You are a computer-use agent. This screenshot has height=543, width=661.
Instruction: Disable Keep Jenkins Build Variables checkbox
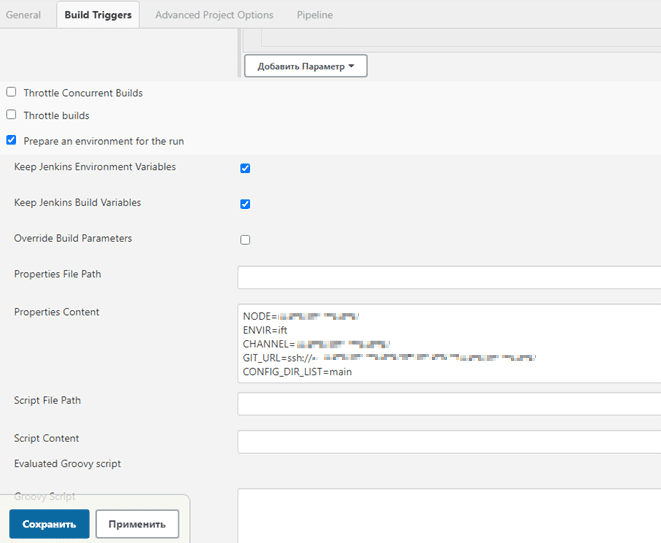(x=245, y=204)
